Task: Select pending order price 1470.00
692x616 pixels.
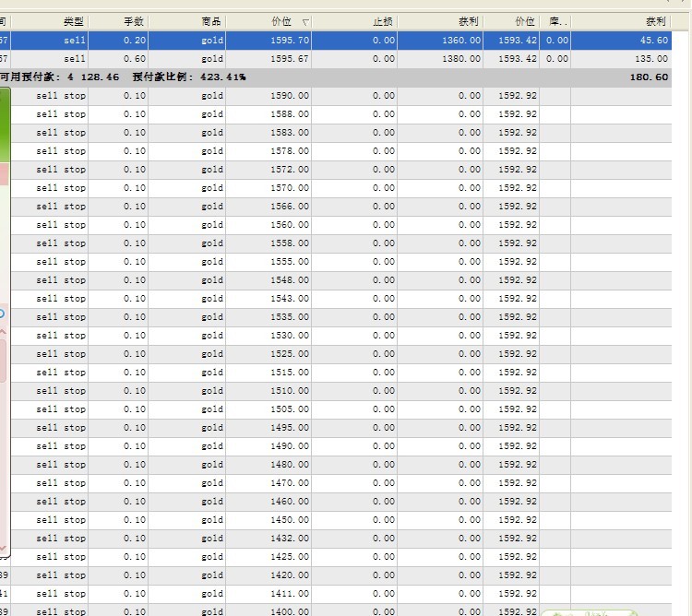Action: 290,483
